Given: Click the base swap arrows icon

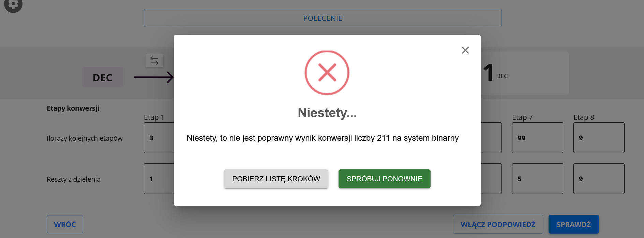Looking at the screenshot, I should [x=154, y=60].
